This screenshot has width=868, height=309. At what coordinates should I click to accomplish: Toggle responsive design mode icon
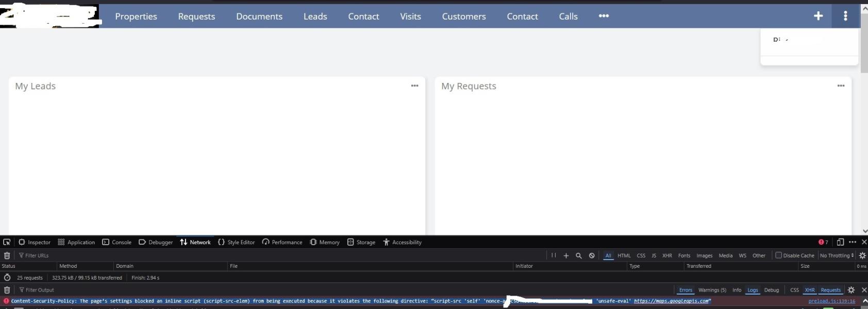pyautogui.click(x=840, y=242)
